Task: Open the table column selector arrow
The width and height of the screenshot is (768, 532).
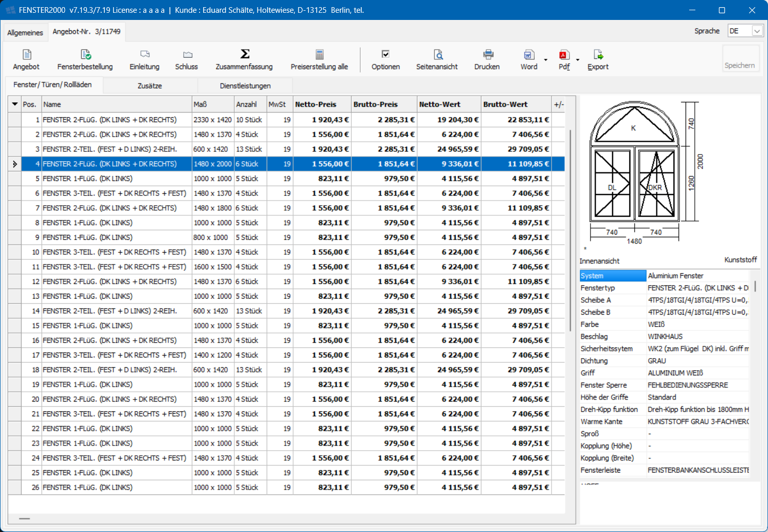Action: point(14,104)
